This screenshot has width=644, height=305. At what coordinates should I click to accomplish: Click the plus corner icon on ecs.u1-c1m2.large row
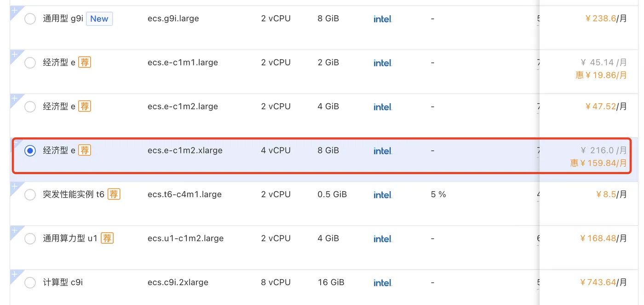click(15, 230)
